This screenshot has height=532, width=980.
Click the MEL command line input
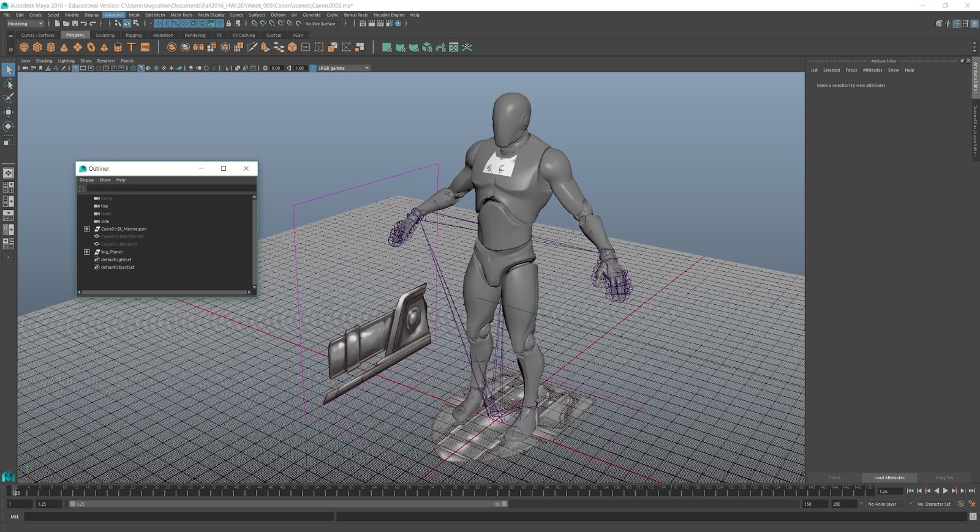click(179, 517)
